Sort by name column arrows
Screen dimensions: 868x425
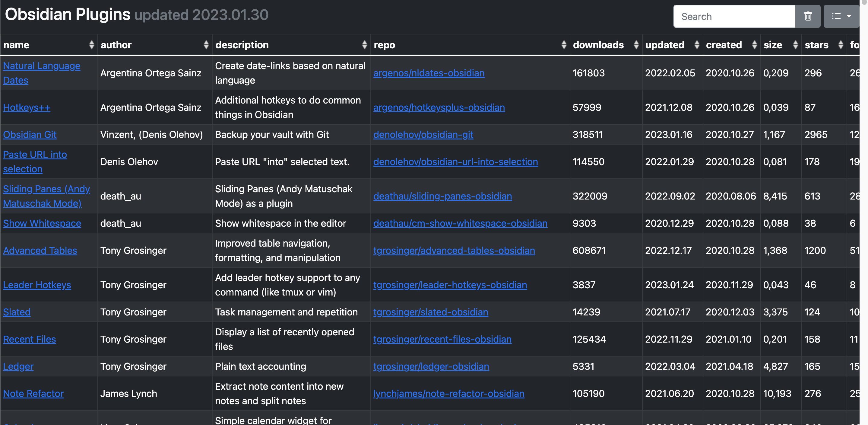pyautogui.click(x=91, y=45)
